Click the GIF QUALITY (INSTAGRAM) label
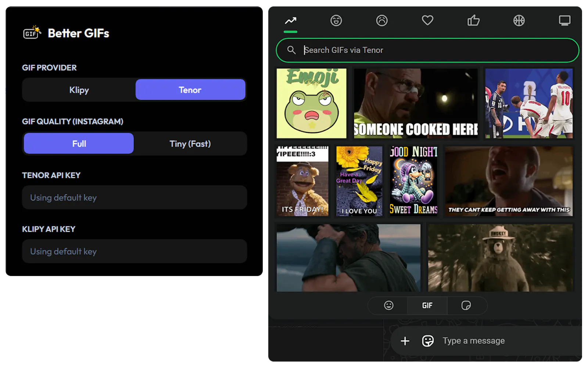This screenshot has width=588, height=368. [73, 121]
